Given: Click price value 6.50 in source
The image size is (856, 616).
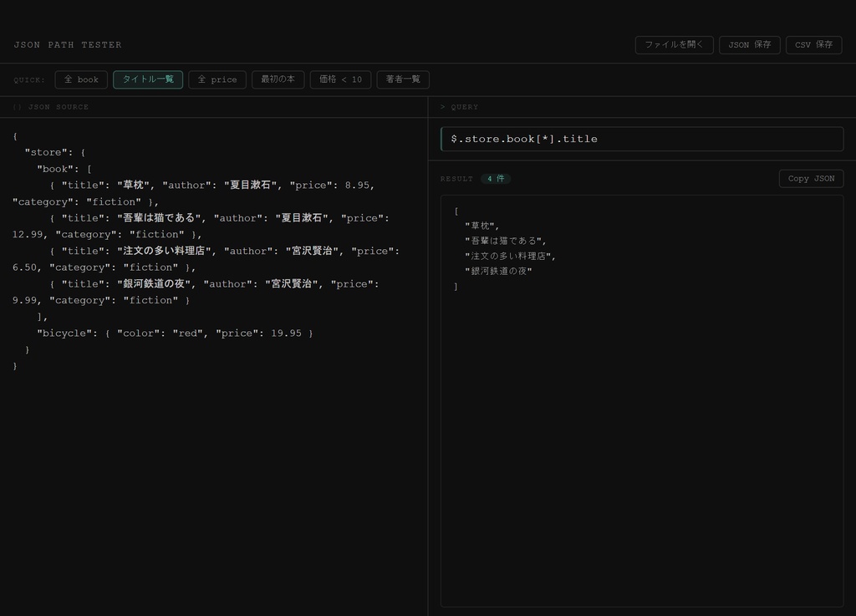Looking at the screenshot, I should click(24, 267).
